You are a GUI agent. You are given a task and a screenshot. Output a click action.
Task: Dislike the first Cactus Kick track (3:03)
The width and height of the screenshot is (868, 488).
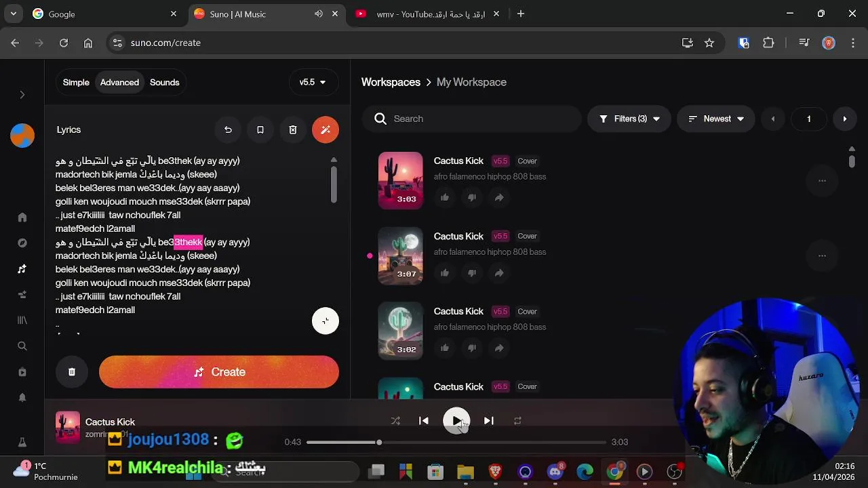(x=472, y=197)
